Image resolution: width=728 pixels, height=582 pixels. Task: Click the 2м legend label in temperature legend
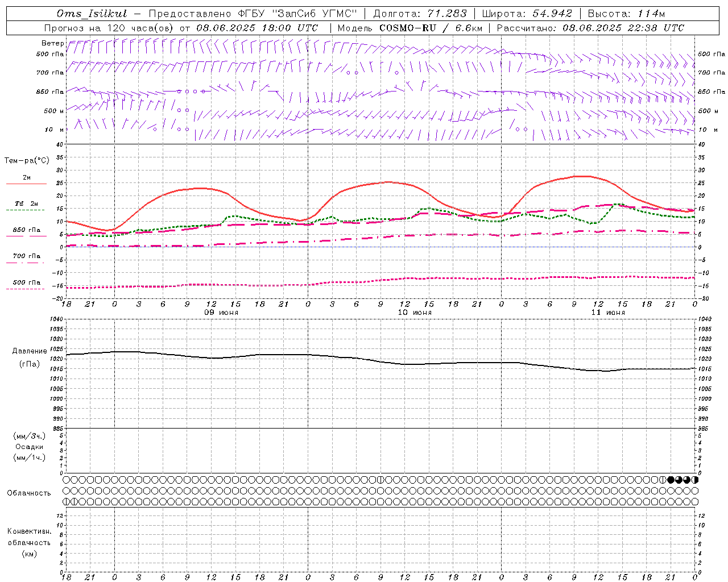[x=27, y=177]
